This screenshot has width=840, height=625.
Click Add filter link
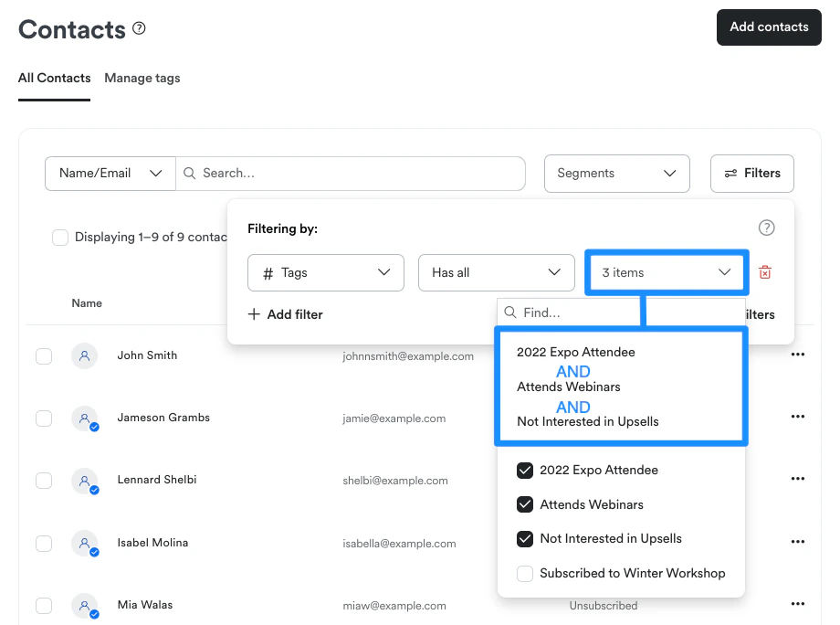click(286, 314)
